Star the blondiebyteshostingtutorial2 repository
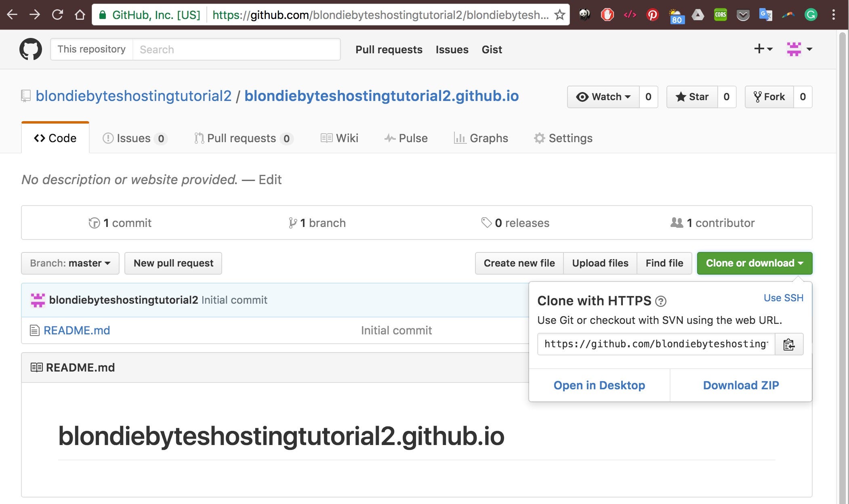 pos(692,97)
